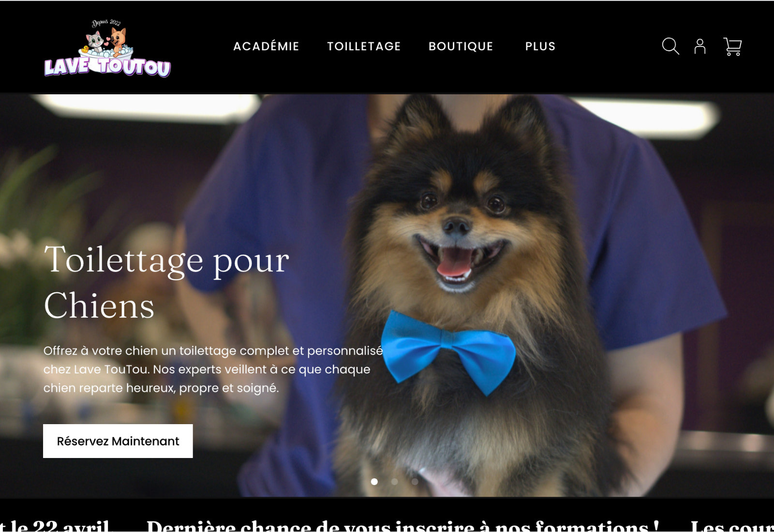This screenshot has width=774, height=532.
Task: Switch to the second carousel slide dot
Action: 395,482
